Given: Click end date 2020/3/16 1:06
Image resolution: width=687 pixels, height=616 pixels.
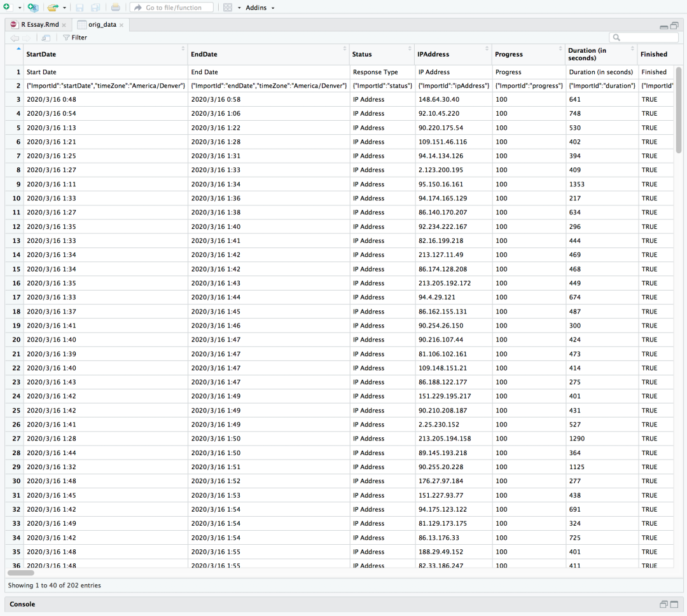Looking at the screenshot, I should [268, 114].
